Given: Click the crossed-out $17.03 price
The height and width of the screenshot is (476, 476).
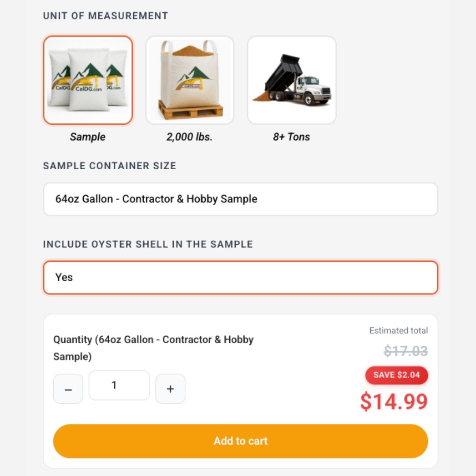Looking at the screenshot, I should point(405,351).
